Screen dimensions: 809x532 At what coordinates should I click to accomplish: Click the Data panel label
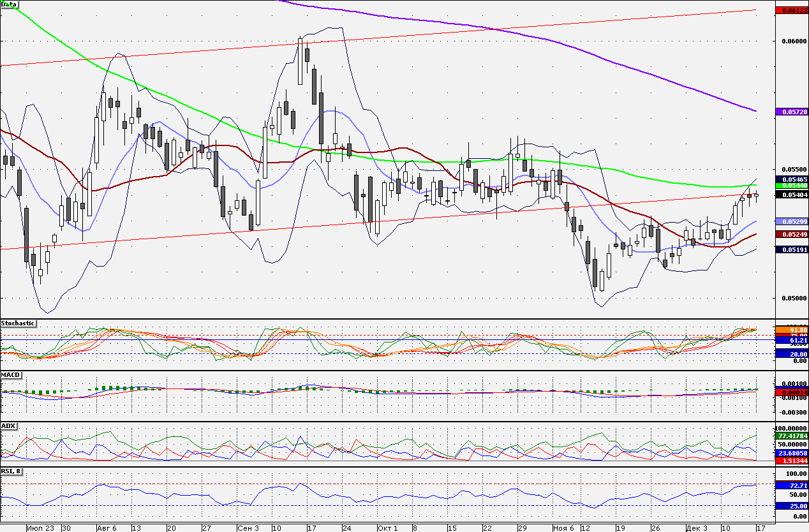coord(10,4)
